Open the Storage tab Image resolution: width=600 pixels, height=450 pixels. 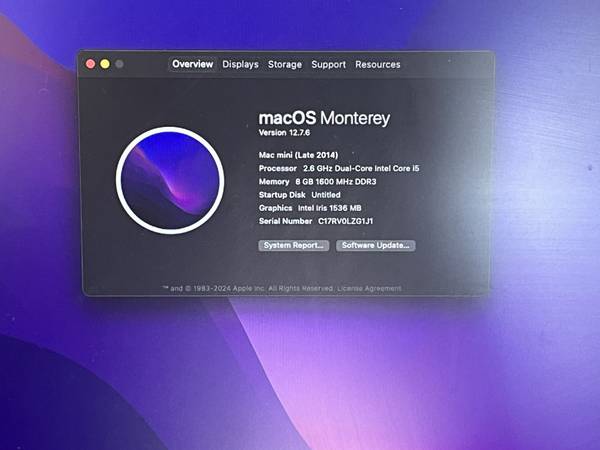(284, 64)
